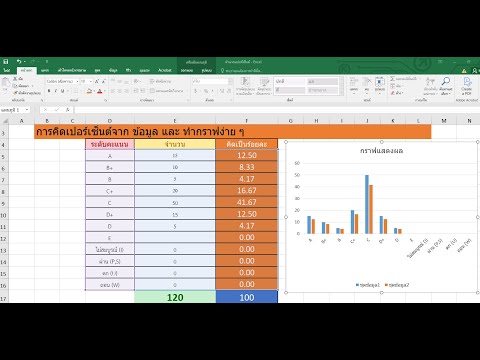Toggle Align Left
480x360 pixels.
(x=113, y=91)
